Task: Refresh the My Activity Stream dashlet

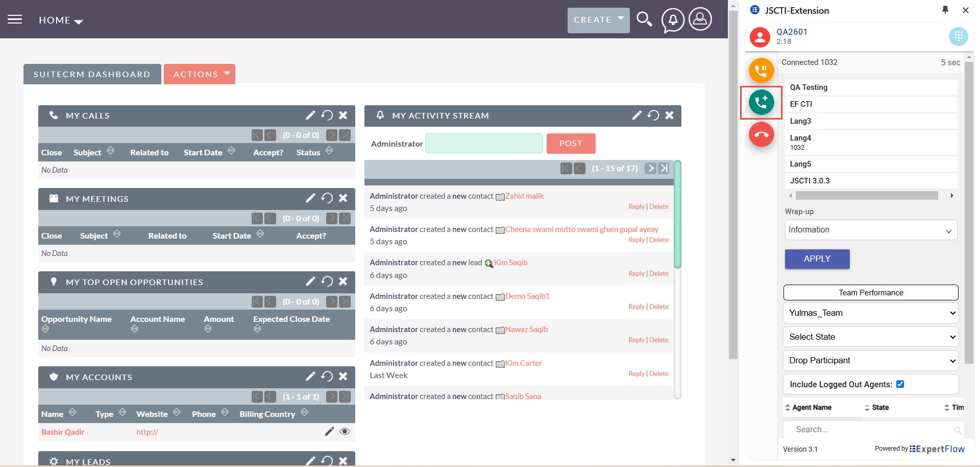Action: click(653, 115)
